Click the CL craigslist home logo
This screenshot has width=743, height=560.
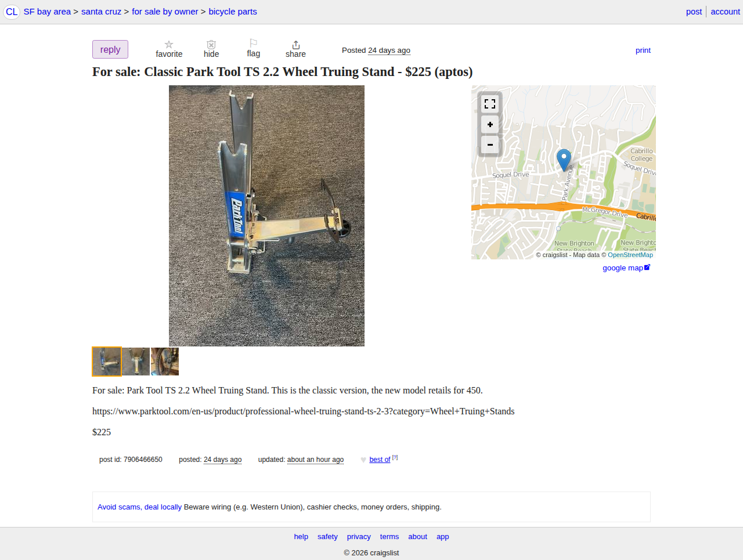[12, 12]
